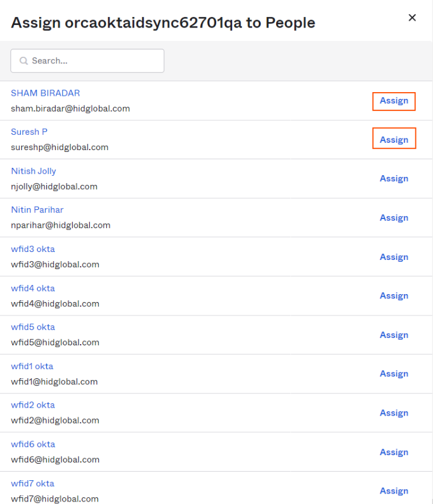Image resolution: width=433 pixels, height=504 pixels.
Task: Assign app to wfid5 okta
Action: 394,335
